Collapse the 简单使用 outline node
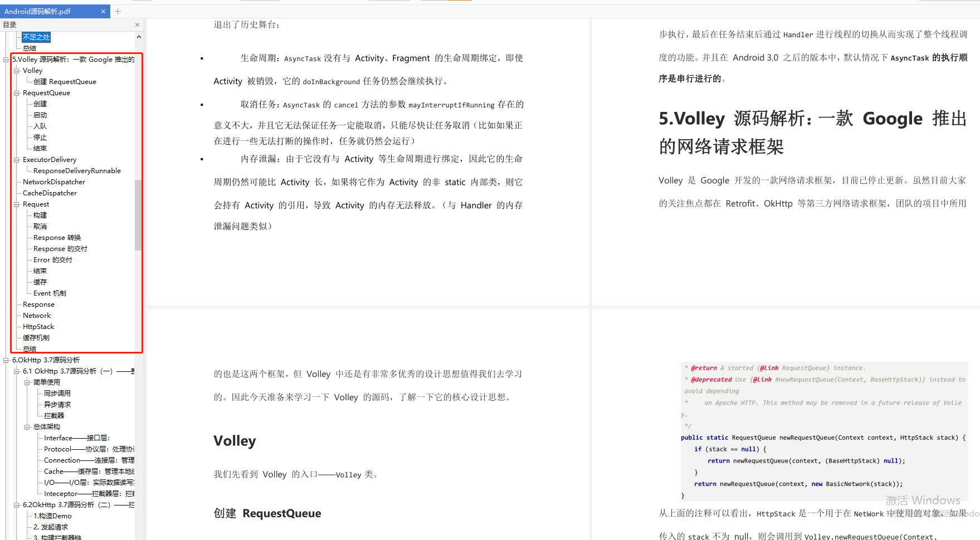Screen dimensions: 980x540 pyautogui.click(x=27, y=382)
